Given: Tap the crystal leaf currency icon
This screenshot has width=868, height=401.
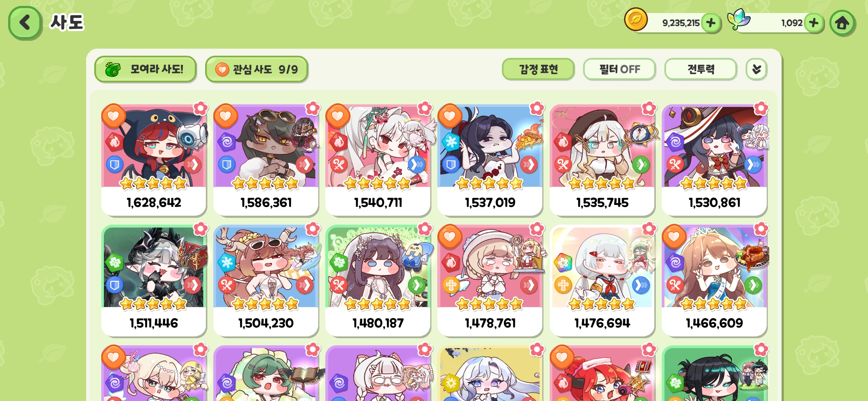Looking at the screenshot, I should point(739,20).
